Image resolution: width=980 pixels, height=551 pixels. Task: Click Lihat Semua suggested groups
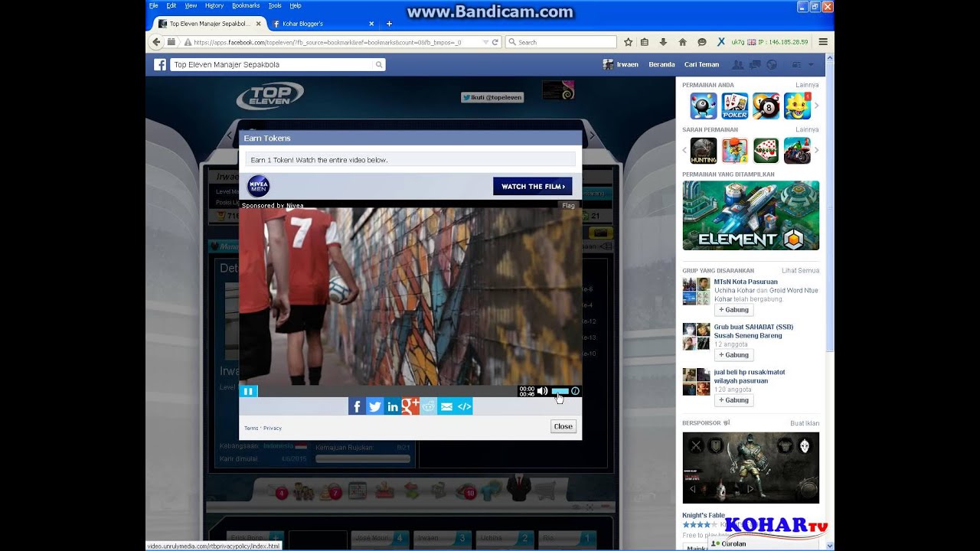click(801, 270)
